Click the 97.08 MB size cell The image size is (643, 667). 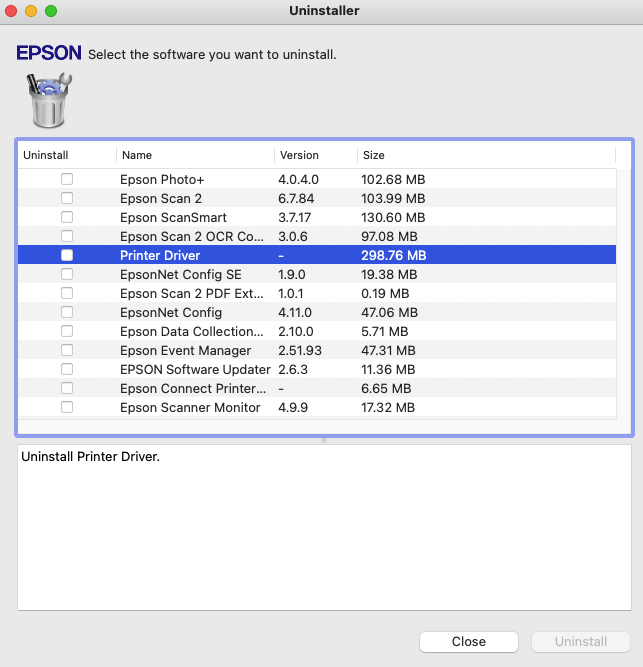pyautogui.click(x=390, y=237)
